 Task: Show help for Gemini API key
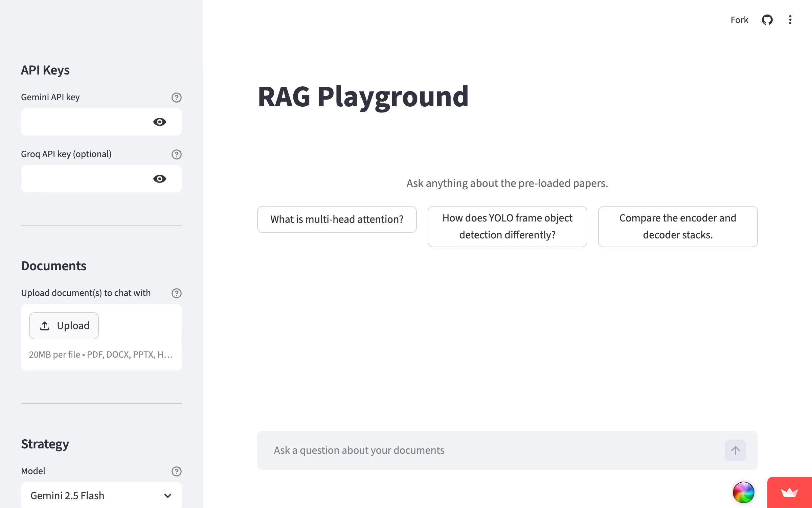[176, 98]
